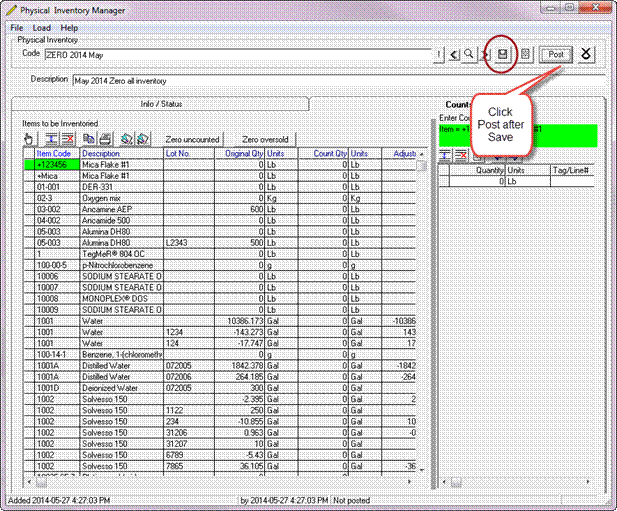Image resolution: width=617 pixels, height=511 pixels.
Task: Click the pencil app icon in title bar
Action: (11, 11)
